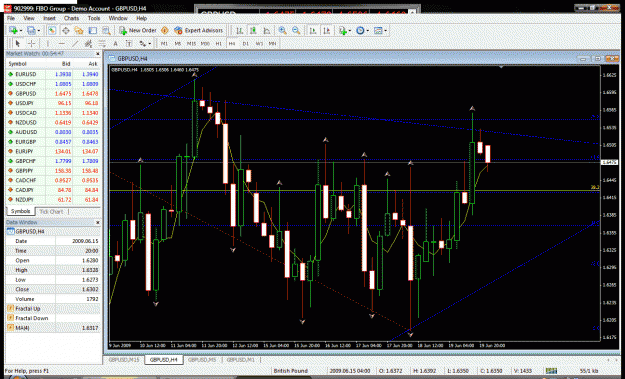Open the Help menu
This screenshot has height=379, width=625.
tap(142, 18)
